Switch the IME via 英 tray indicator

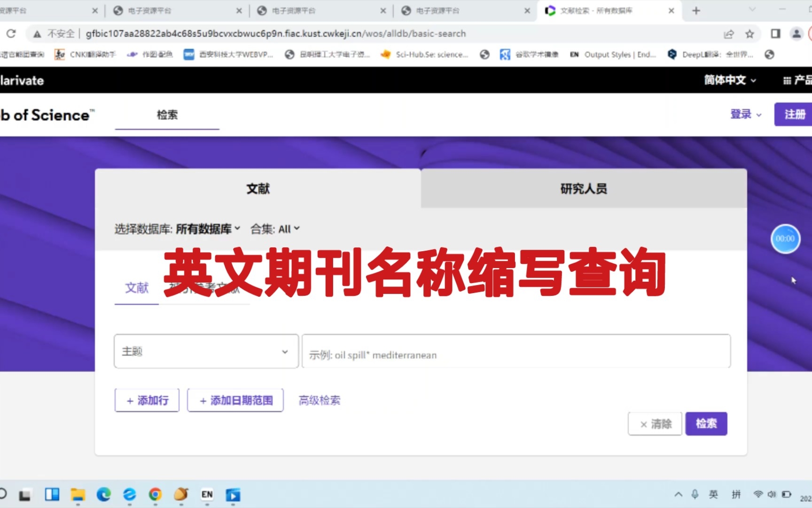[713, 494]
